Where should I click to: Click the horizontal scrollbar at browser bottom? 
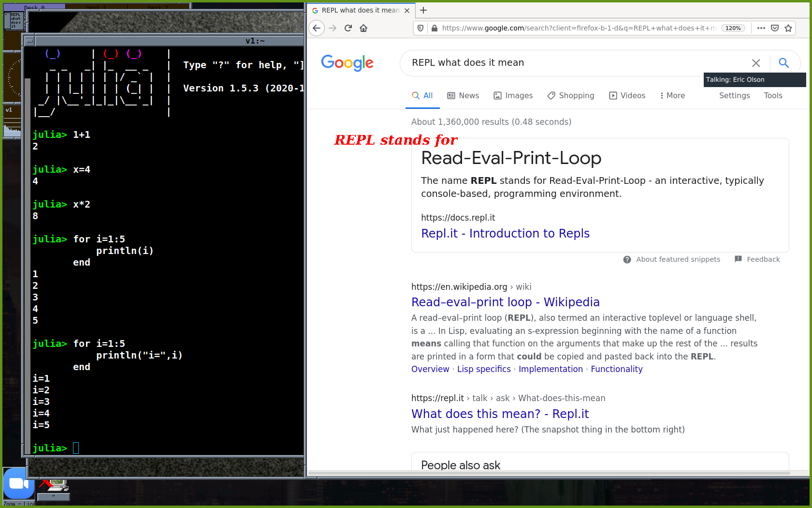(549, 473)
